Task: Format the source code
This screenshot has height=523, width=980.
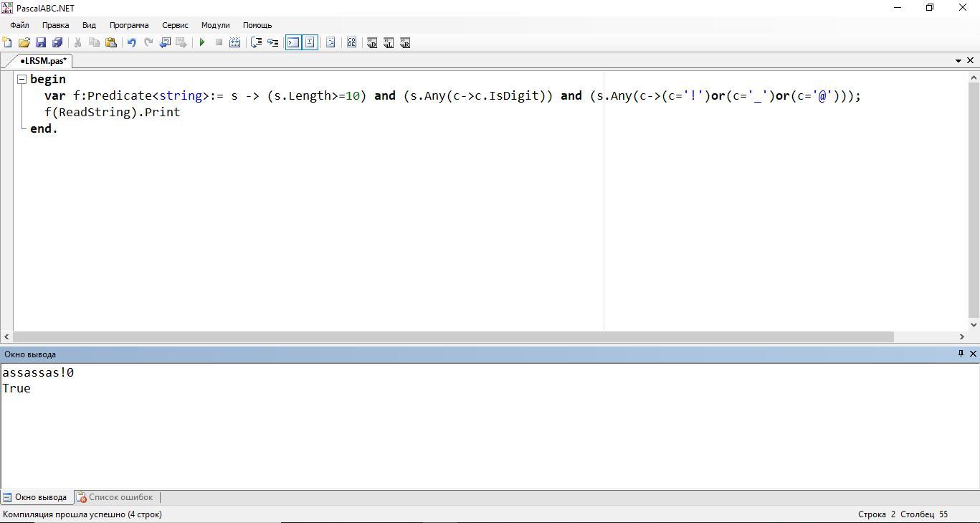Action: (330, 43)
